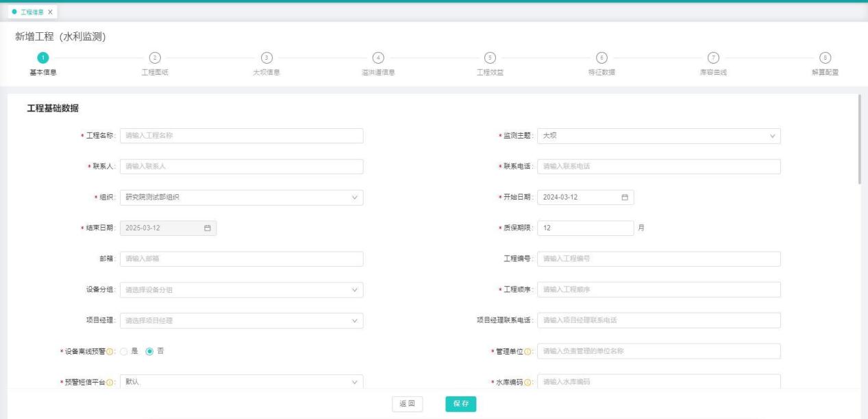Switch to the 大坝信息 step
Screen dimensions: 868x419
point(266,58)
